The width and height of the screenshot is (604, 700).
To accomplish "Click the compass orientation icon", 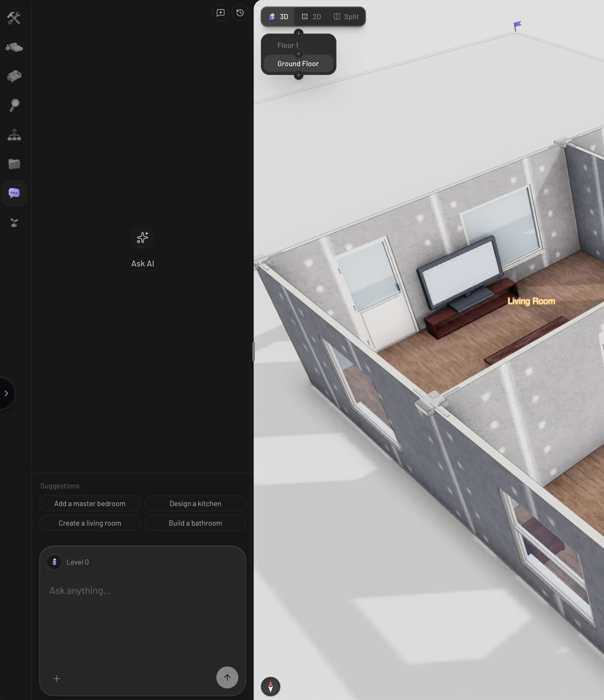I will click(x=270, y=687).
